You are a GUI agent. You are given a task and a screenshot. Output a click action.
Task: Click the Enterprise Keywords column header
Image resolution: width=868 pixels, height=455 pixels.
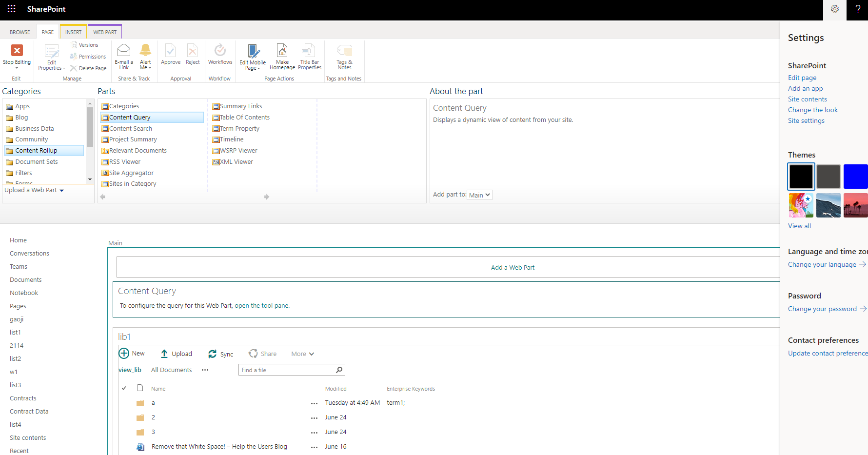click(x=411, y=389)
